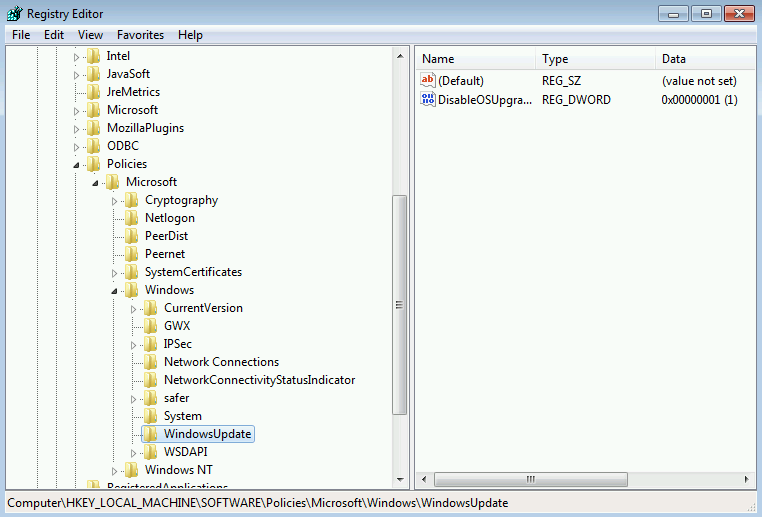762x517 pixels.
Task: Click the values pane horizontal scrollbar thumb
Action: click(x=531, y=479)
